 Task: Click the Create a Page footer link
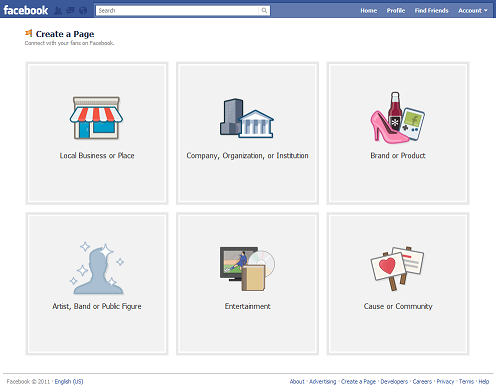tap(358, 382)
